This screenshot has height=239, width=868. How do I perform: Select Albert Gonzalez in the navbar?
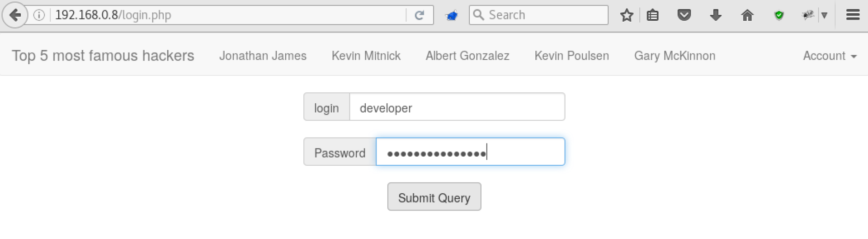[467, 56]
